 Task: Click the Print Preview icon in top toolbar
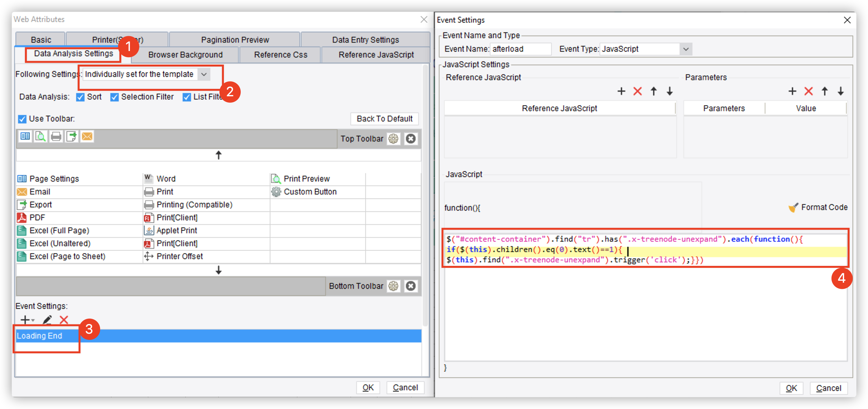coord(40,136)
